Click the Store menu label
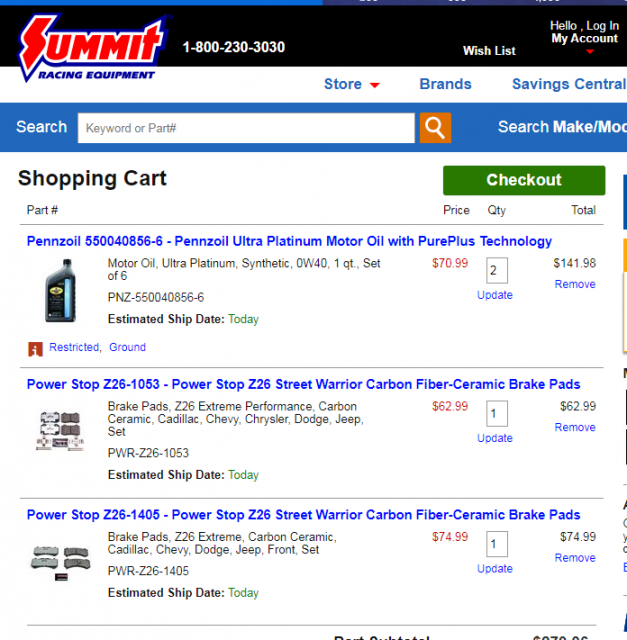The width and height of the screenshot is (627, 640). coord(343,84)
